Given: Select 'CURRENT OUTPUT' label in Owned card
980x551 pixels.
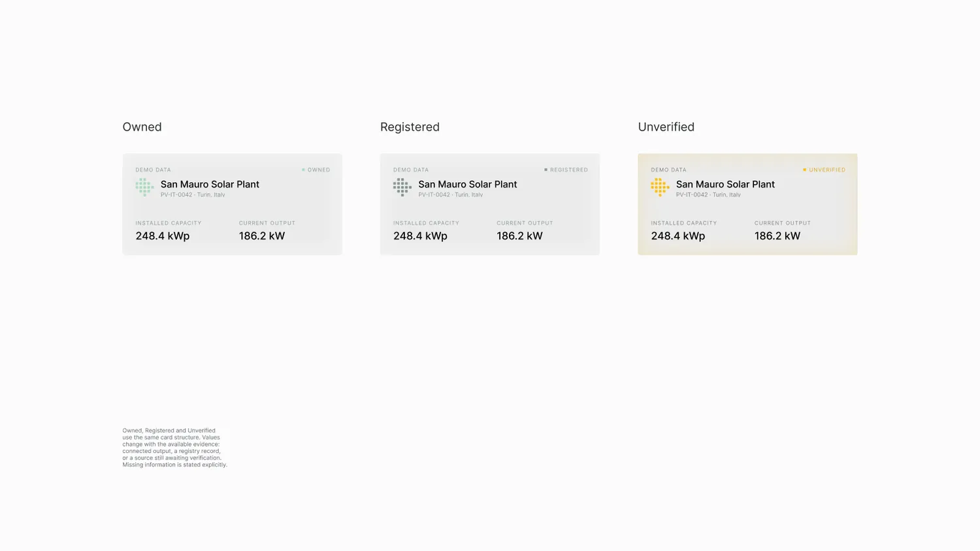Looking at the screenshot, I should tap(267, 223).
